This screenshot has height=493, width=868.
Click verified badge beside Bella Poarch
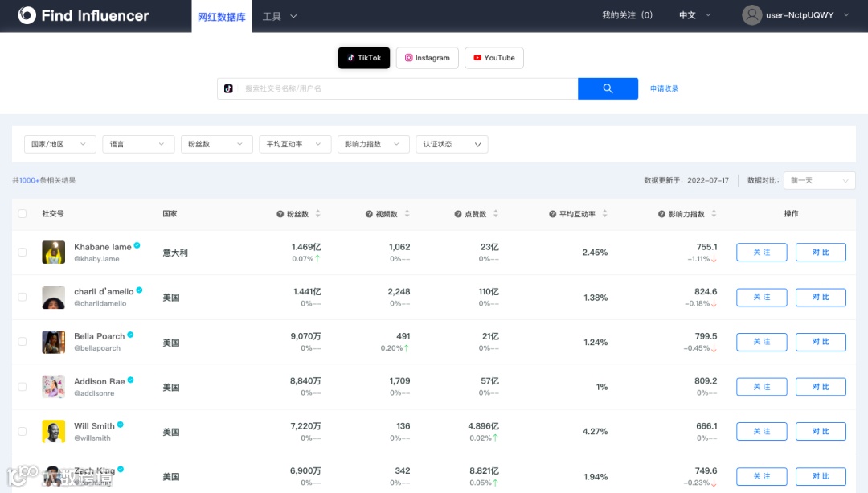[x=131, y=335]
